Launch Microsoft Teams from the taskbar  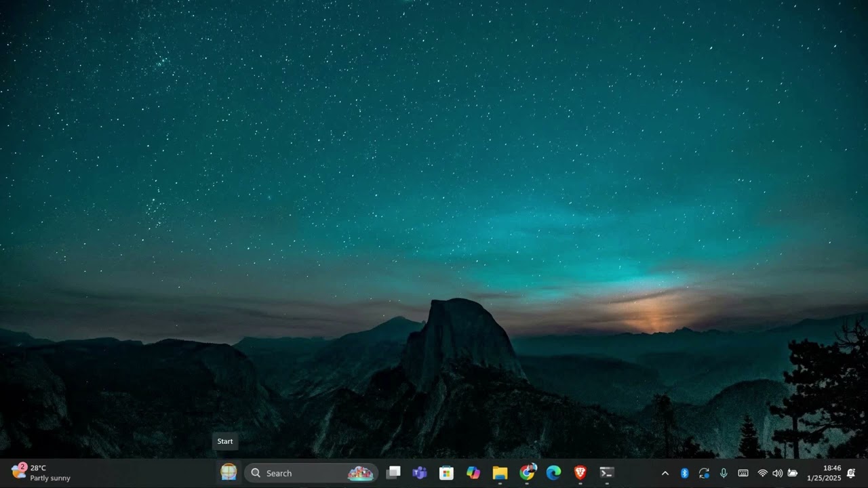pos(420,473)
